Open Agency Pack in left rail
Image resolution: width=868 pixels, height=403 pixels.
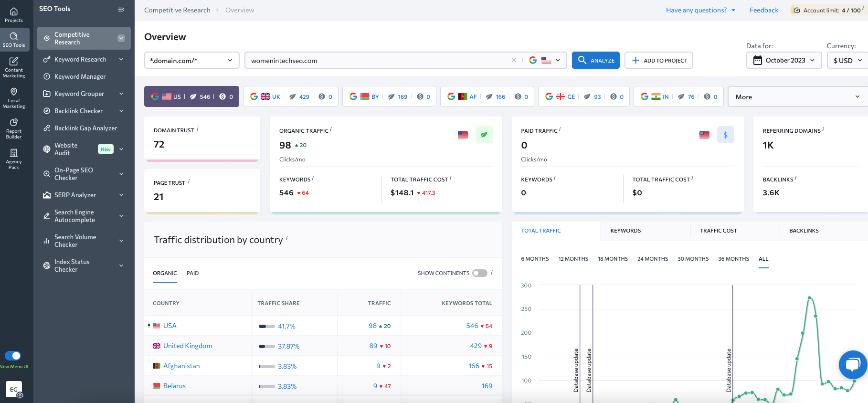click(14, 159)
